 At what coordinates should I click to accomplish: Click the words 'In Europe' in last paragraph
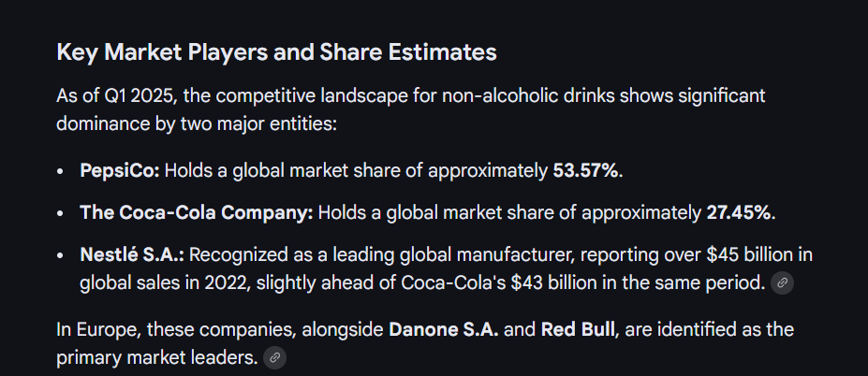tap(93, 330)
